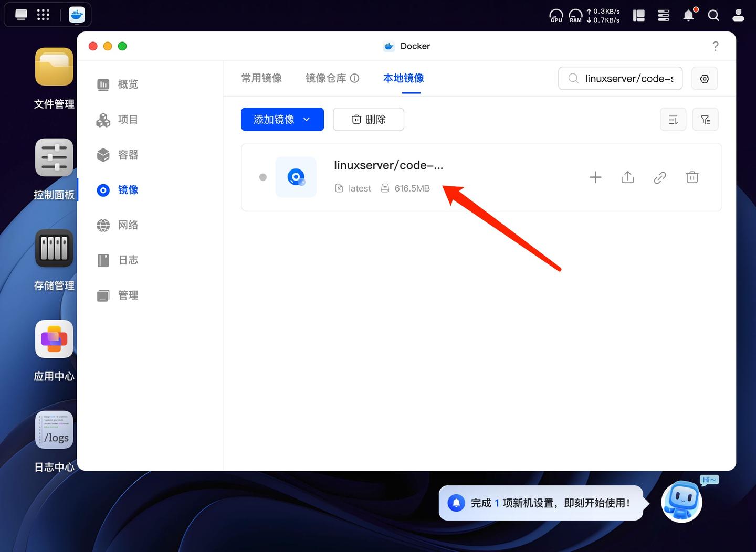756x552 pixels.
Task: Click the info icon beside 镜像仓库
Action: 354,78
